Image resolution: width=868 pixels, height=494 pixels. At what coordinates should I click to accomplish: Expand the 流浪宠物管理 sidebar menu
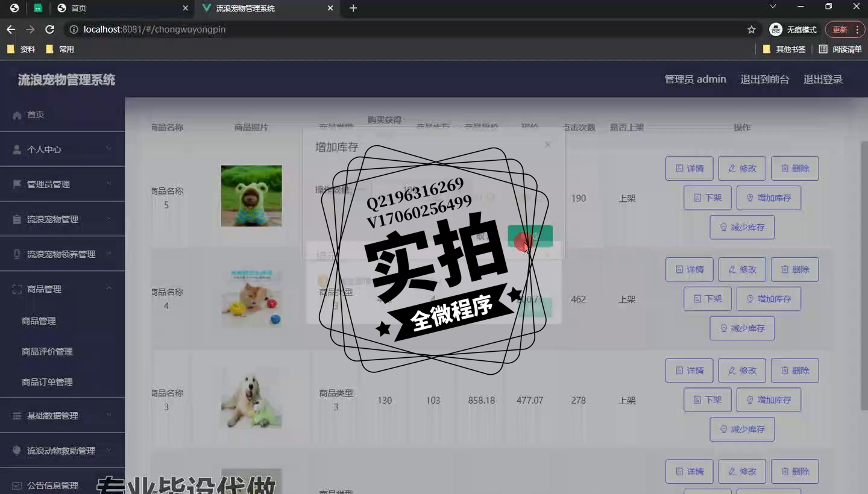click(x=62, y=219)
